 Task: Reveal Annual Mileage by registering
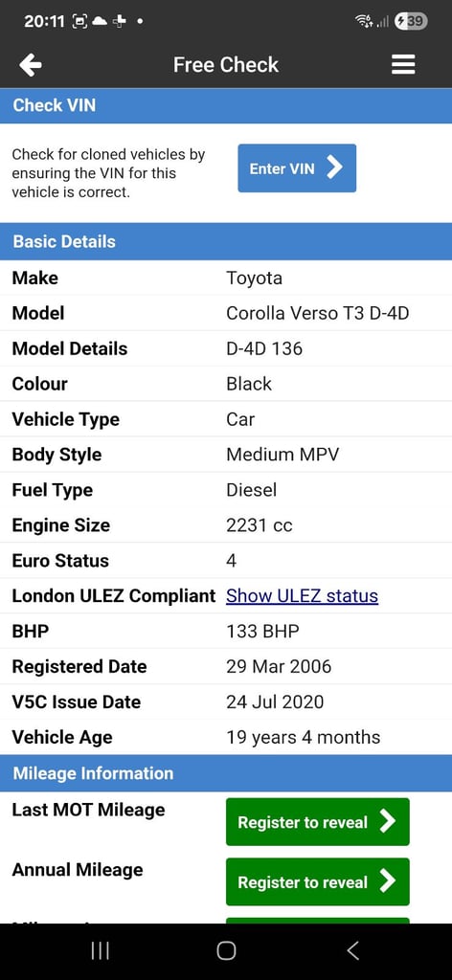(318, 881)
